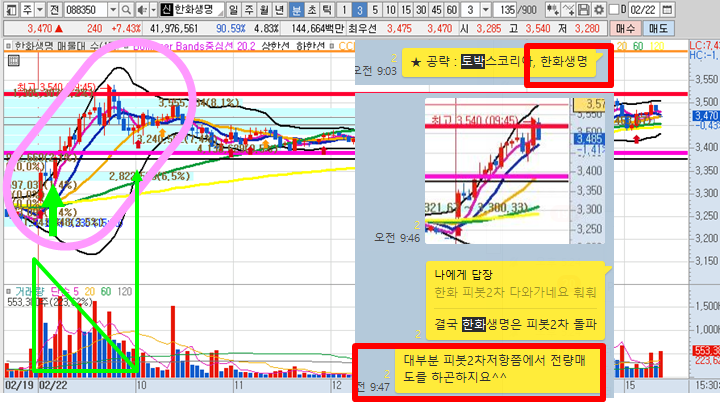This screenshot has width=720, height=402.
Task: Click the trading volume value 41,976,561
Action: 174,29
